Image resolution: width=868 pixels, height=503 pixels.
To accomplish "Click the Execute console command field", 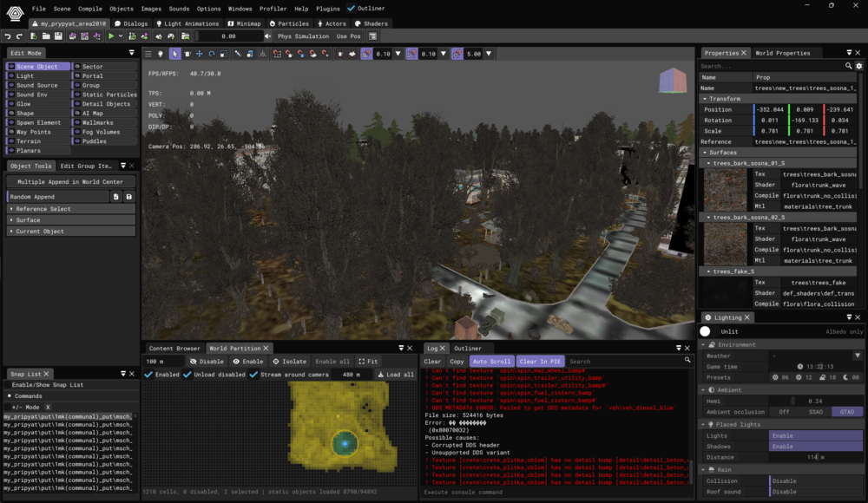I will tap(556, 492).
